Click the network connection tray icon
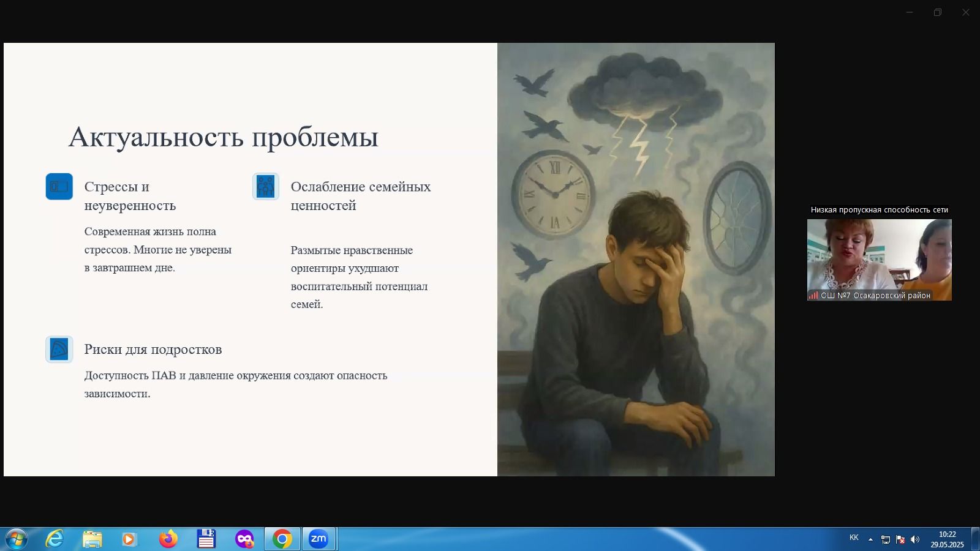This screenshot has width=980, height=551. click(x=886, y=539)
